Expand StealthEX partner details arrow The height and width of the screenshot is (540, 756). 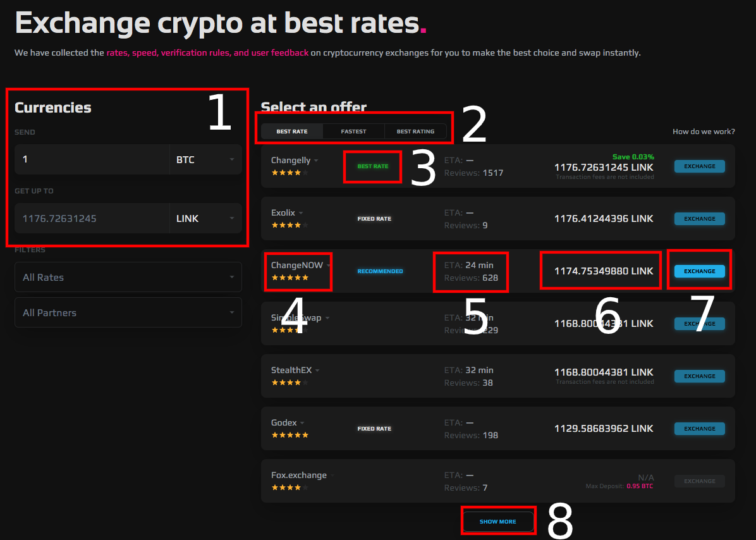pos(317,371)
